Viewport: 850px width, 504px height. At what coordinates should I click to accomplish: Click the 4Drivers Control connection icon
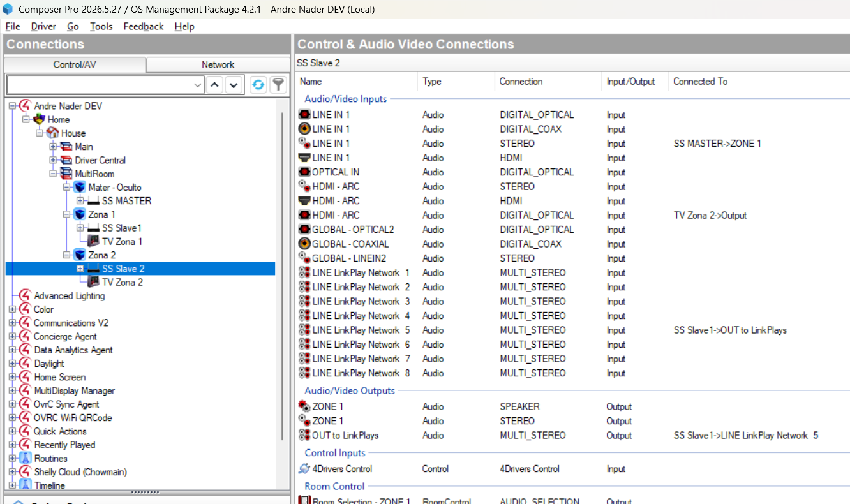[304, 469]
